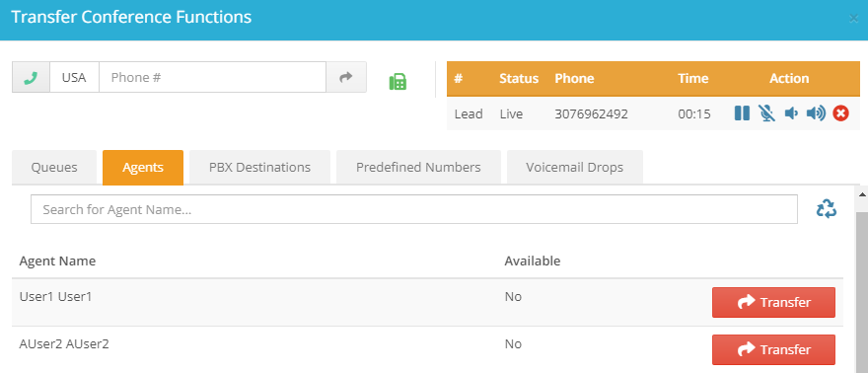868x373 pixels.
Task: Refresh agent list with recycle arrows icon
Action: tap(827, 208)
